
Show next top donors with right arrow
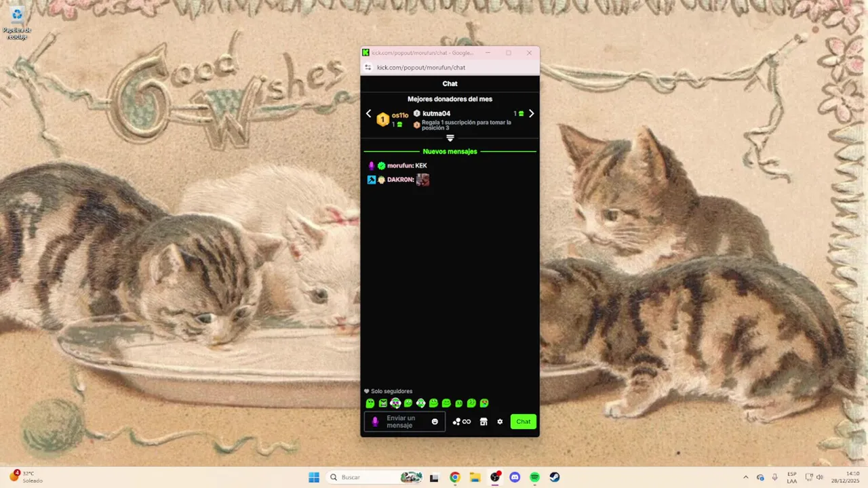[531, 114]
